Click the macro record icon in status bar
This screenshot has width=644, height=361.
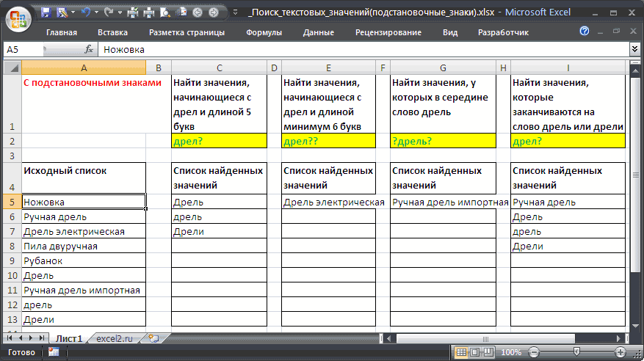click(53, 352)
